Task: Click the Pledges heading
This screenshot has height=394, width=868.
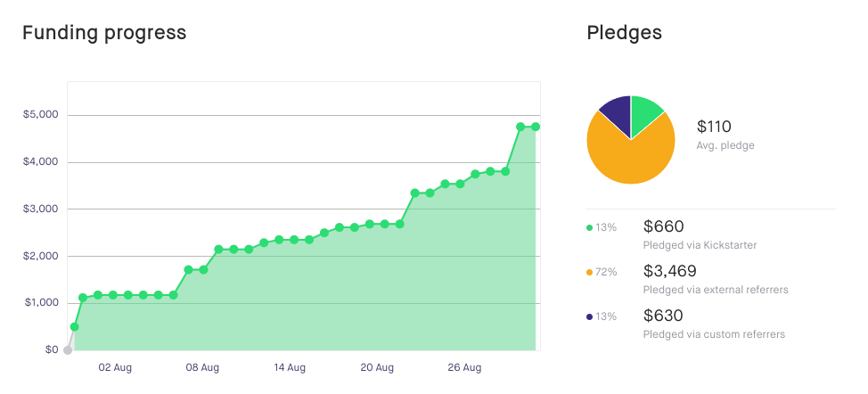Action: tap(624, 33)
